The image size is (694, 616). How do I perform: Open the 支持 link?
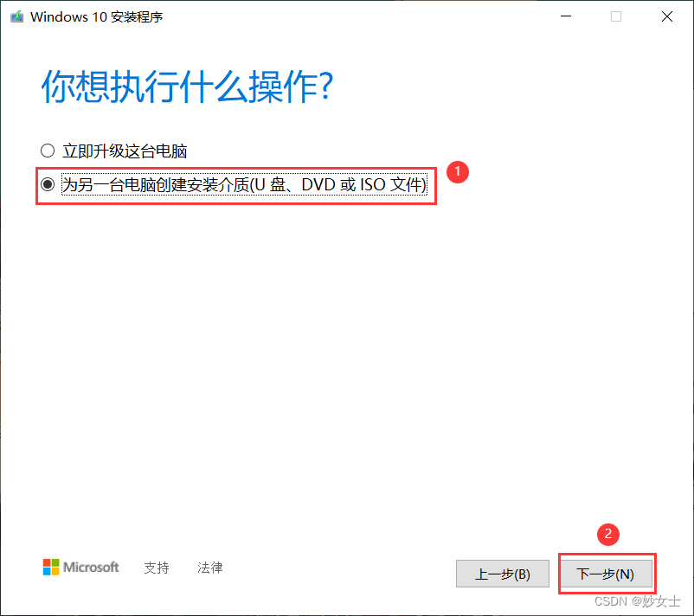point(157,568)
